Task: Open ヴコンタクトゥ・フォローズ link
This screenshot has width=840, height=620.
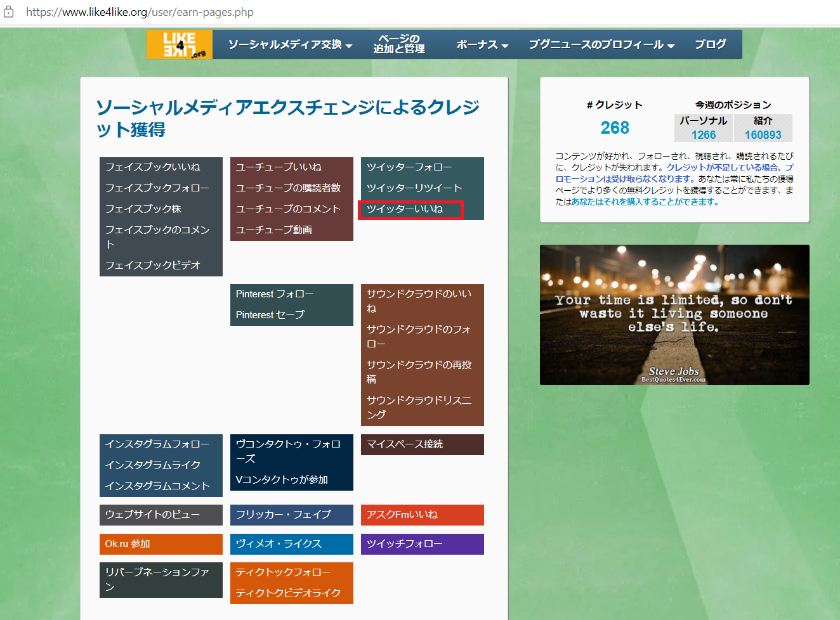Action: click(x=288, y=451)
